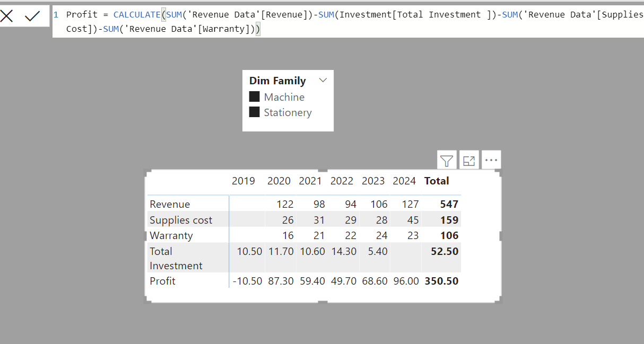The image size is (644, 344).
Task: Click the 2024 Profit value 96.00
Action: point(406,281)
